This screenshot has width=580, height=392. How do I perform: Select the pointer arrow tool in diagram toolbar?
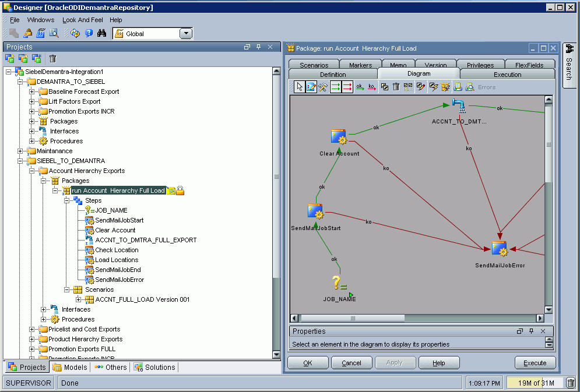(x=299, y=87)
